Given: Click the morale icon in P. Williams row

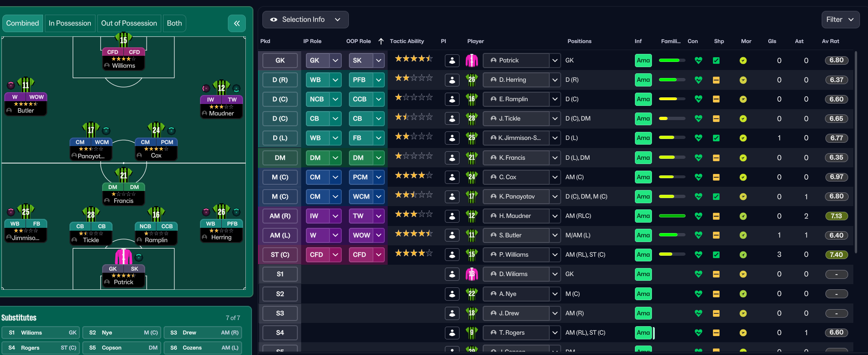Looking at the screenshot, I should tap(743, 255).
